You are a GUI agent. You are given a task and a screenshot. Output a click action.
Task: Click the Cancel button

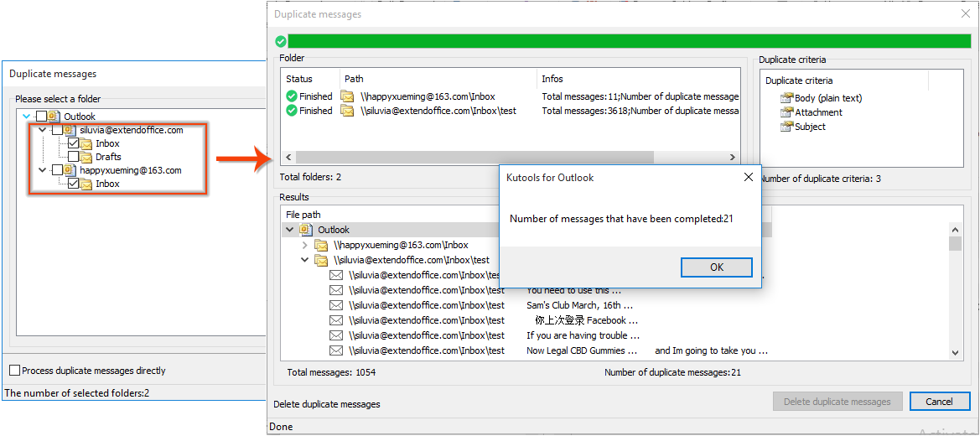(x=940, y=402)
